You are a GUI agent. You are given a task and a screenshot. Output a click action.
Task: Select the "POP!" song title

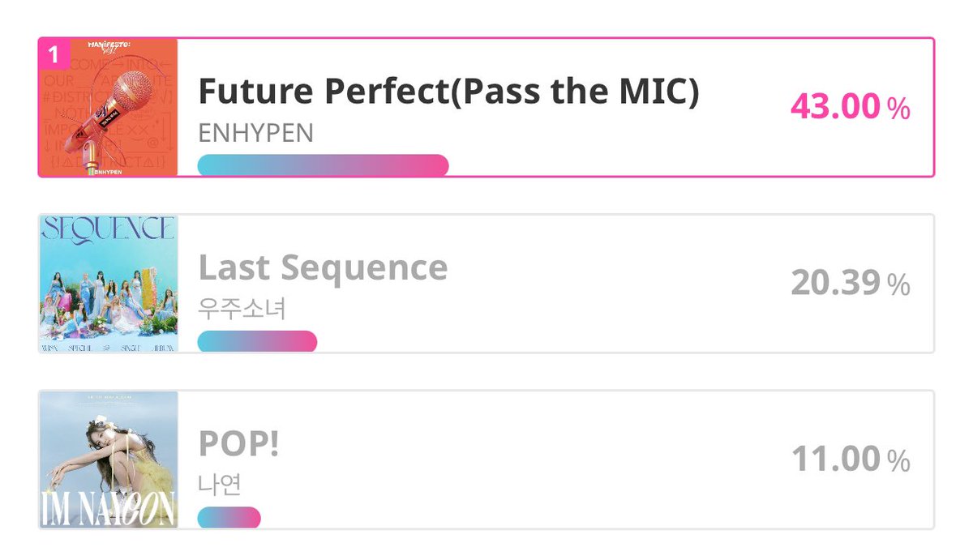click(x=238, y=443)
